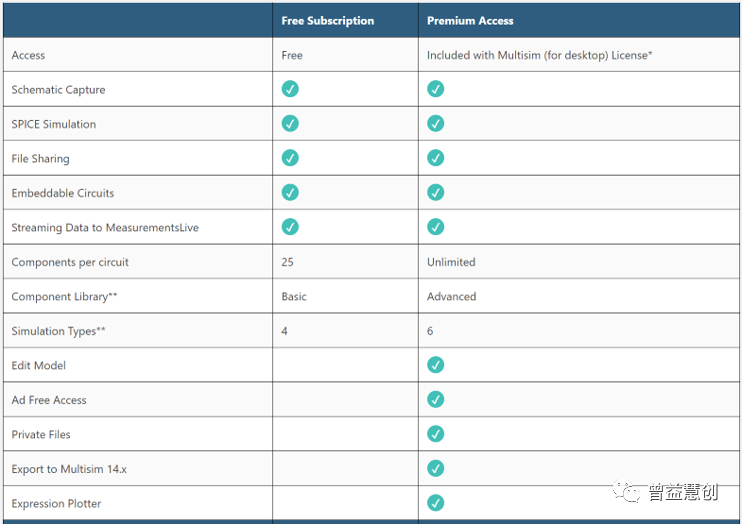
Task: Click the Premium checkmark for Ad Free Access
Action: click(435, 400)
